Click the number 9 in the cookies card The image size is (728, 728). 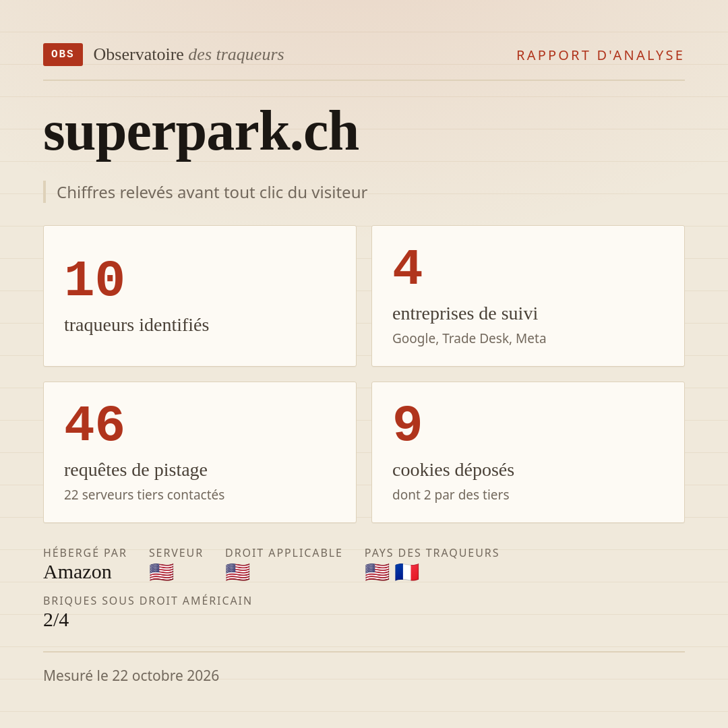[x=407, y=425]
